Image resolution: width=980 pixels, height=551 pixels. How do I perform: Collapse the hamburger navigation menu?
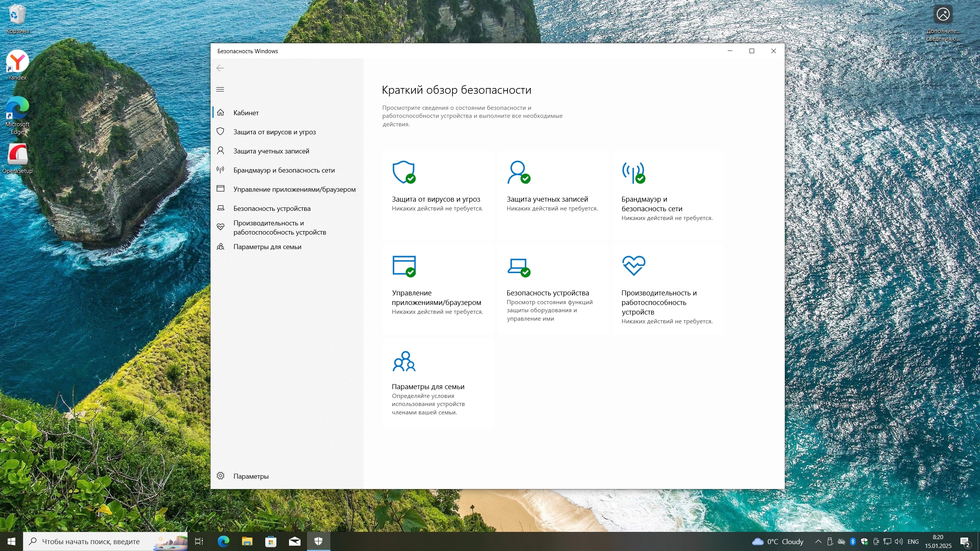220,90
